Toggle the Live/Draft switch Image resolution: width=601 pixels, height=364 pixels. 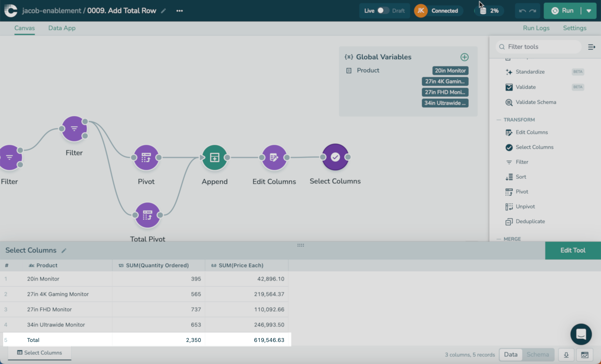tap(383, 11)
